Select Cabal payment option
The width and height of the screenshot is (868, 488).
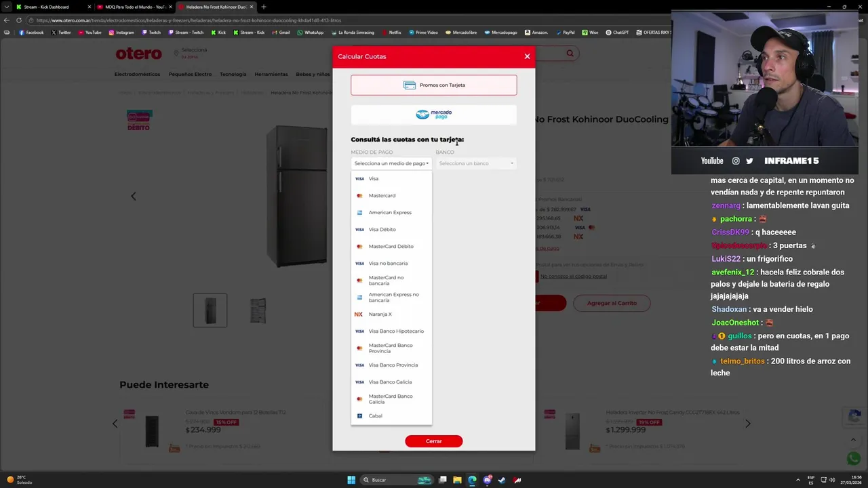391,415
